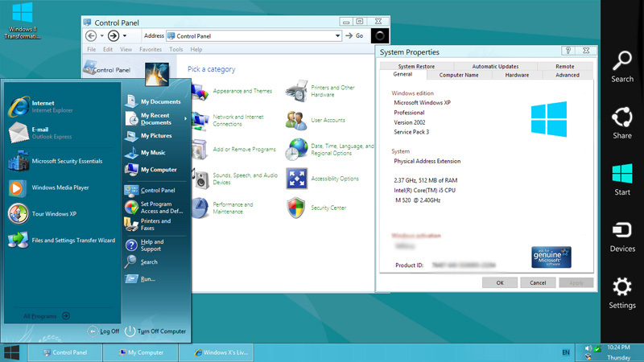Click the Accessibility Options icon
Screen dimensions: 644x362
(296, 179)
